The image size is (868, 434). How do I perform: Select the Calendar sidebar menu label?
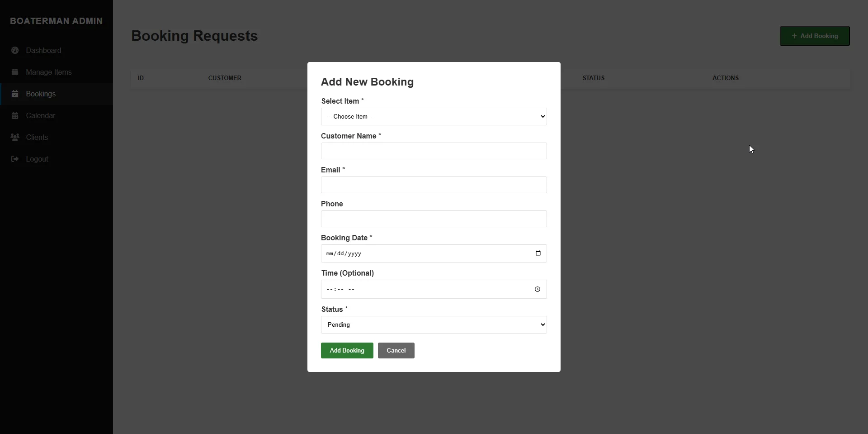click(41, 116)
